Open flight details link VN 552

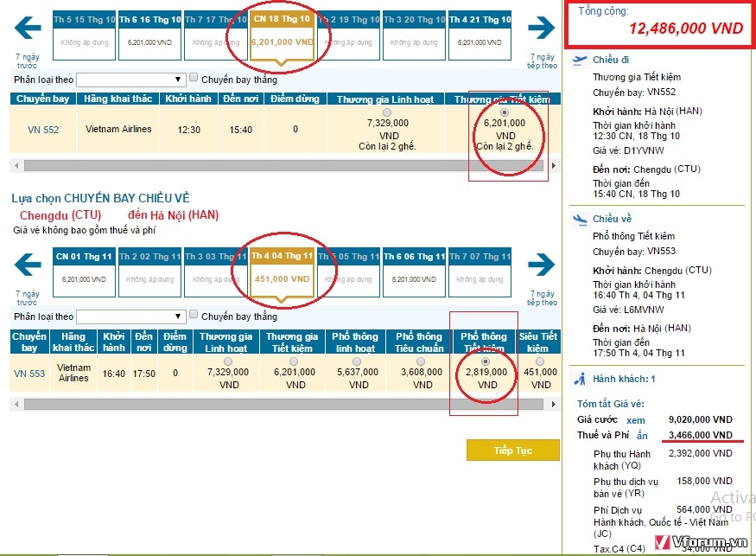tap(43, 130)
